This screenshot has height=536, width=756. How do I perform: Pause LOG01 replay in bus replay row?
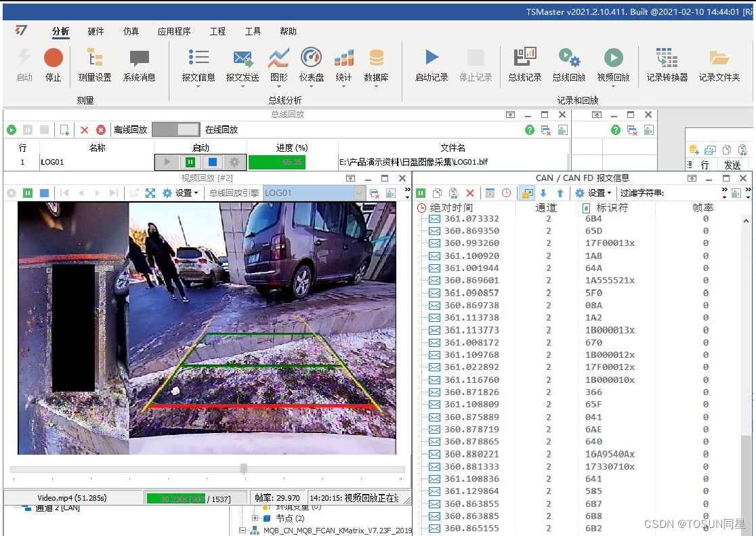190,162
